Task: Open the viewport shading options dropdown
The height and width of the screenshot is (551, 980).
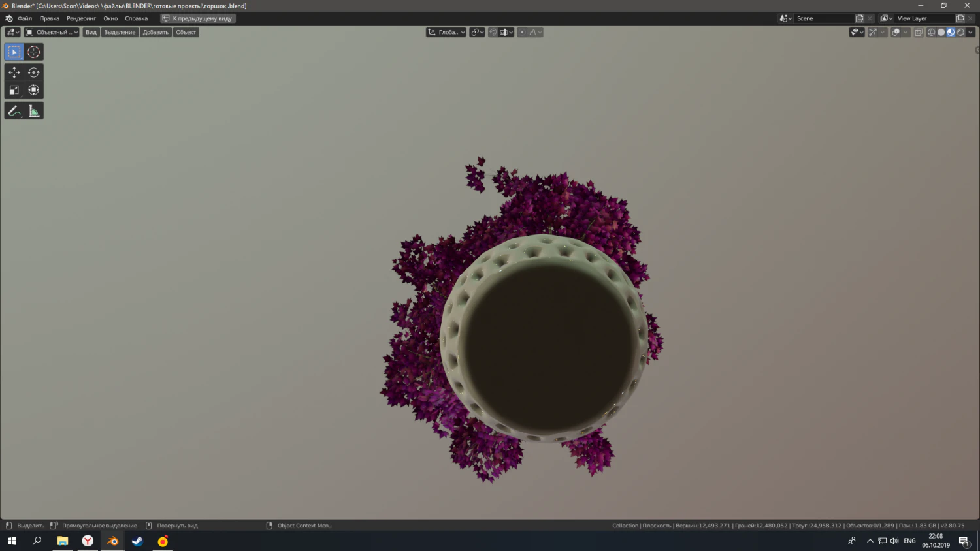Action: (970, 32)
